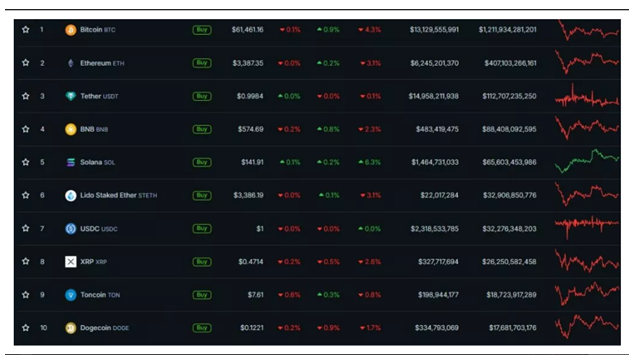Select Bitcoin market cap $1,211,934,281,201
Screen dimensions: 635x364
507,30
